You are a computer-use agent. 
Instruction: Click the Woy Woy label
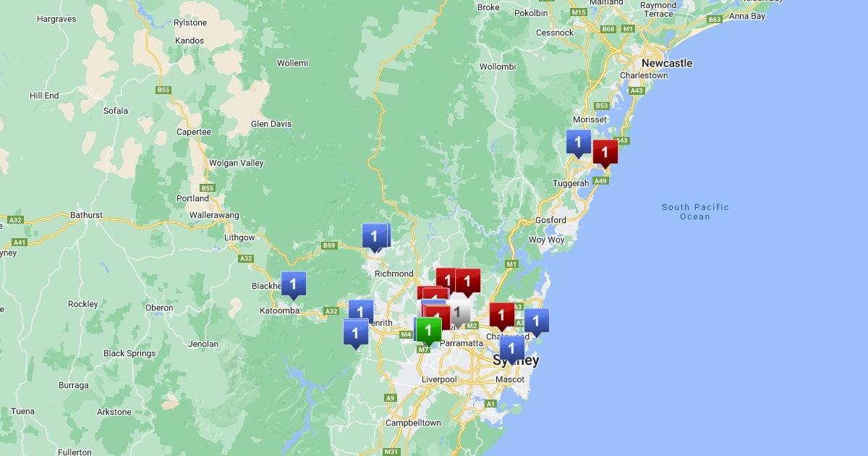546,240
